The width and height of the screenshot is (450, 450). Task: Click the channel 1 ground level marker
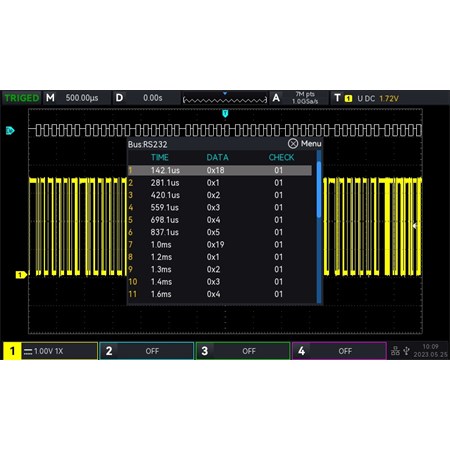21,275
